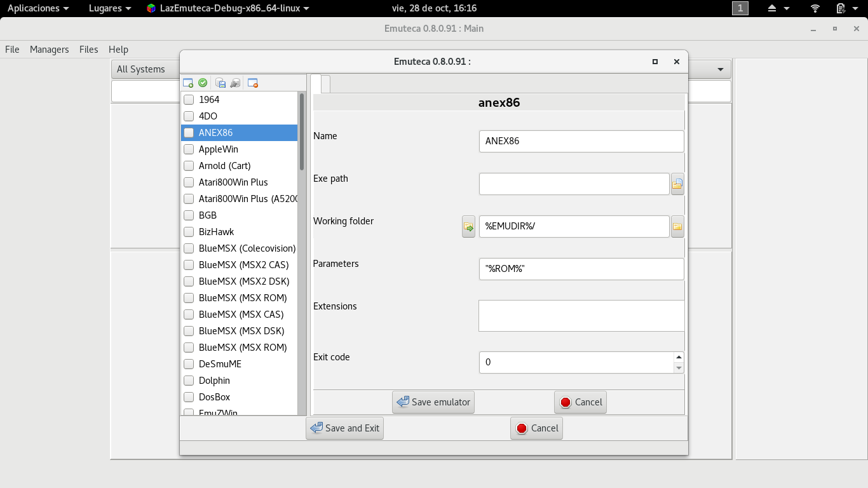
Task: Click the Extensions text area
Action: [x=581, y=316]
